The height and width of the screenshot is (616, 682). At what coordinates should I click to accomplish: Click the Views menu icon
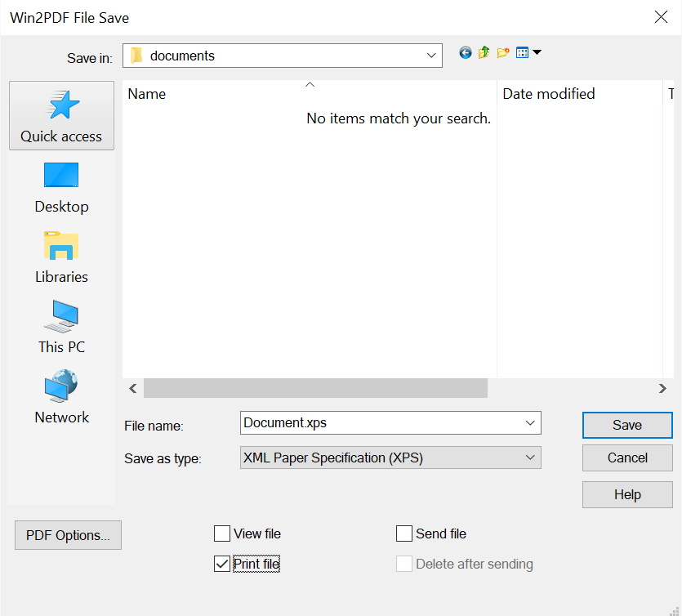click(x=521, y=52)
